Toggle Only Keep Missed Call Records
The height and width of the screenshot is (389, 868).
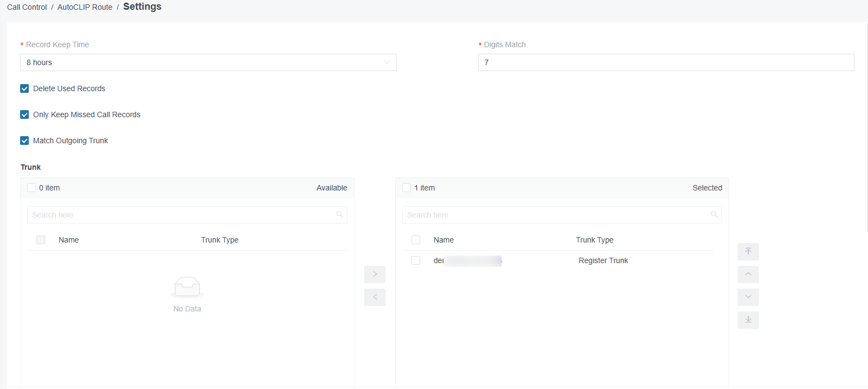24,114
